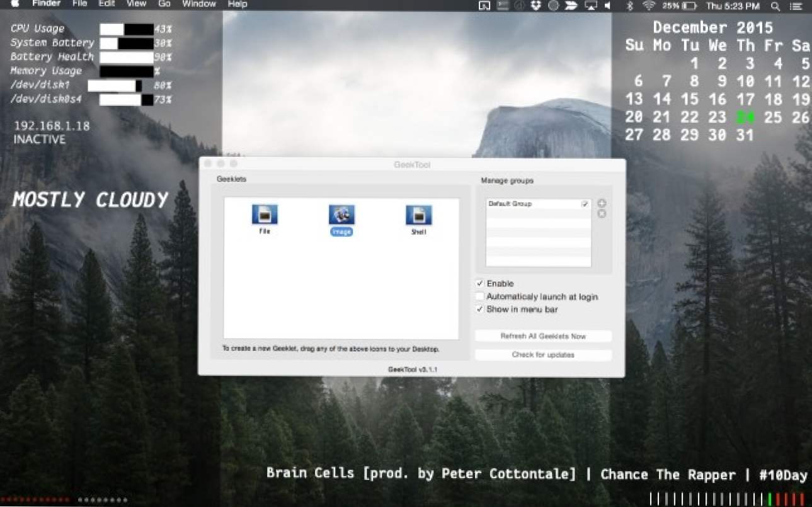This screenshot has width=812, height=507.
Task: Click the #10Day album text
Action: (x=783, y=475)
